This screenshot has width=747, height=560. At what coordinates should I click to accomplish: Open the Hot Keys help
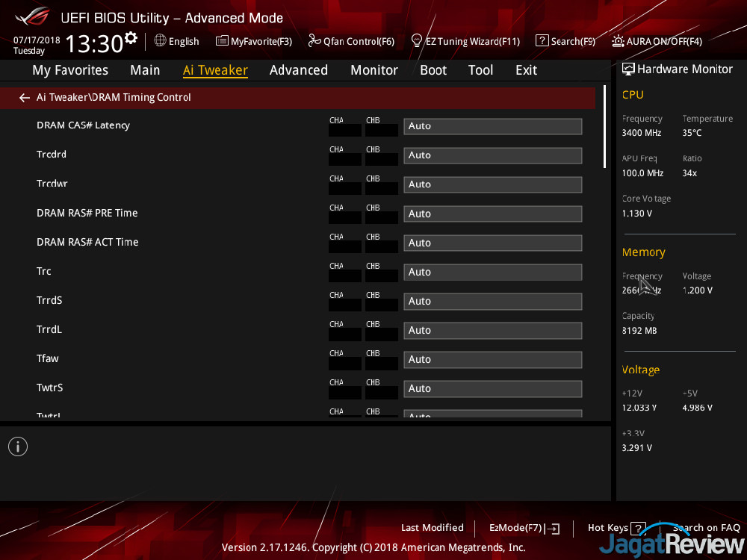coord(616,528)
